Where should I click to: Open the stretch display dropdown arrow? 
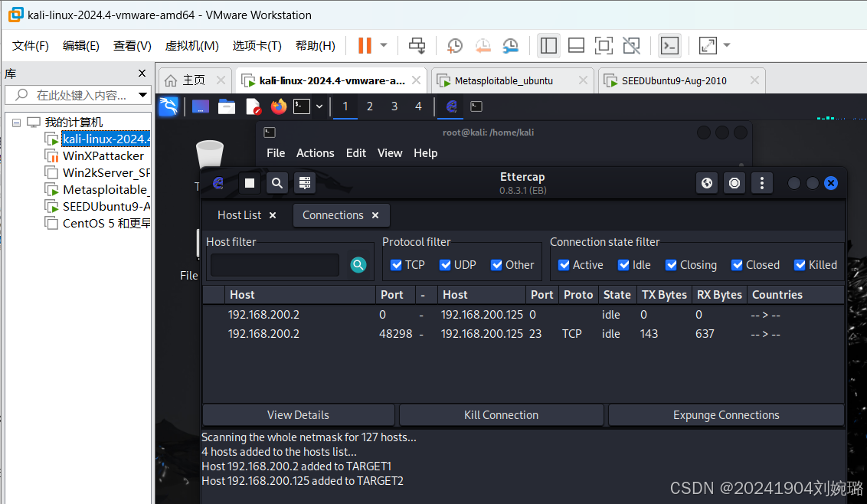click(727, 45)
